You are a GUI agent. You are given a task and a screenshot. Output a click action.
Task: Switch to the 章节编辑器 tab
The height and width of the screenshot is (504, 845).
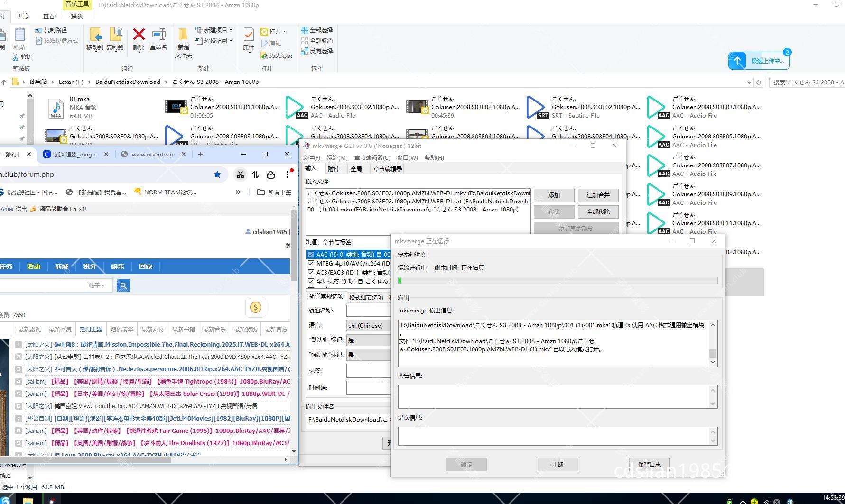(387, 169)
